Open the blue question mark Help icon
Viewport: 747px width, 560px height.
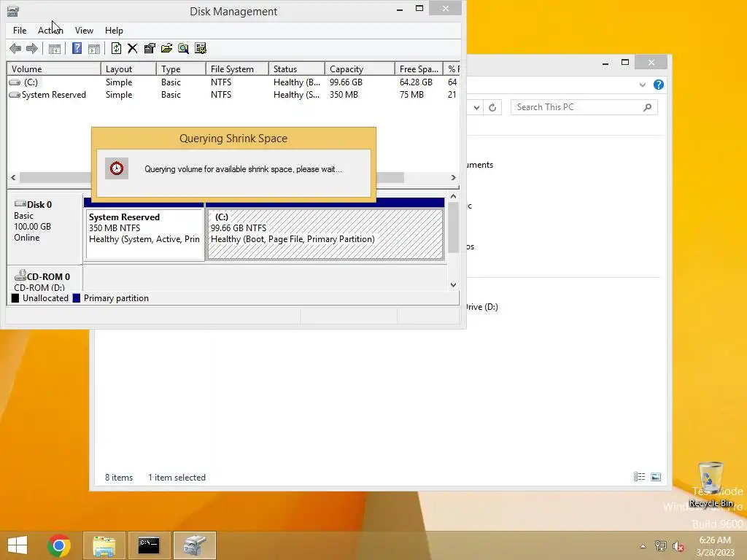pyautogui.click(x=77, y=48)
